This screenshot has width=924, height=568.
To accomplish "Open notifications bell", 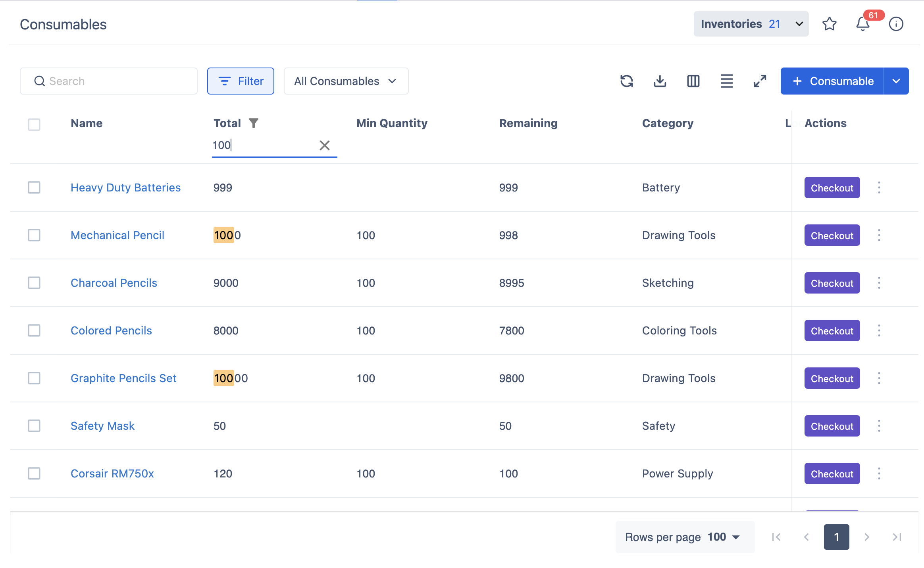I will [x=862, y=24].
